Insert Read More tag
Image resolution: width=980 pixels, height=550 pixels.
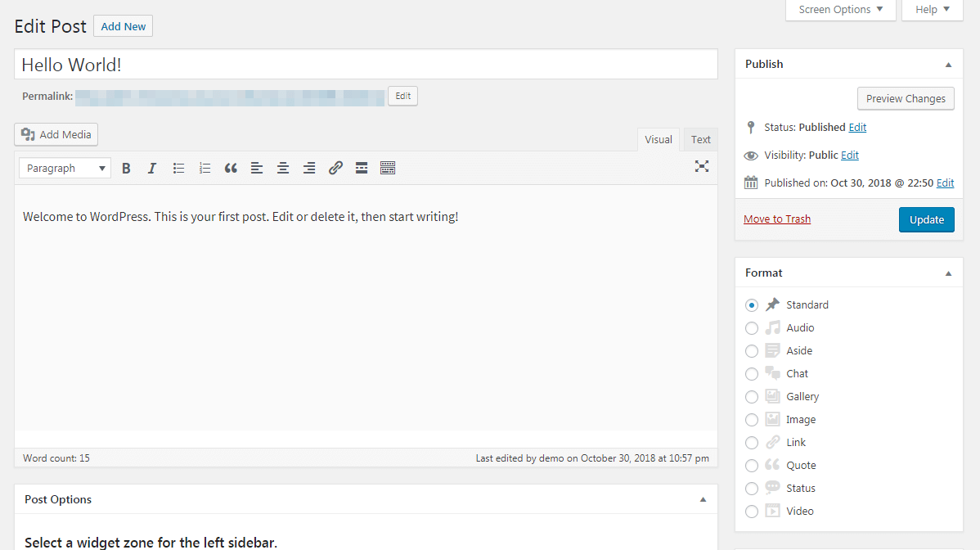[362, 168]
